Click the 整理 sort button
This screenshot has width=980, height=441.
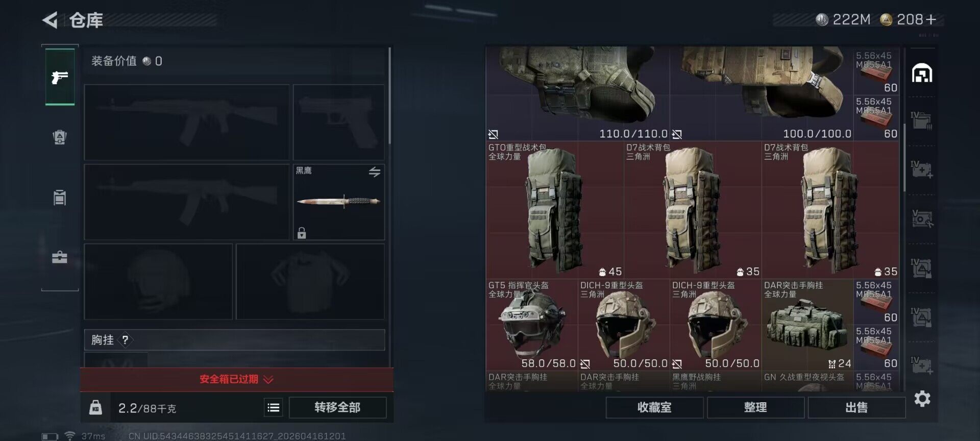pyautogui.click(x=755, y=407)
